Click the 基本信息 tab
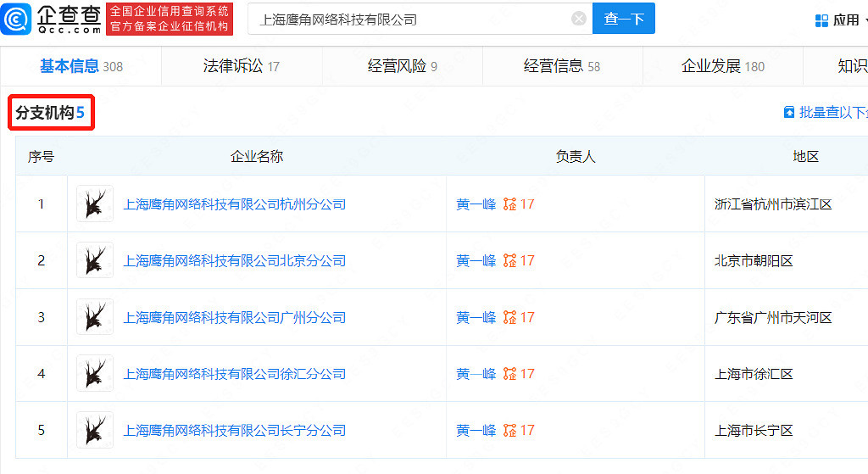The image size is (868, 474). (x=81, y=66)
